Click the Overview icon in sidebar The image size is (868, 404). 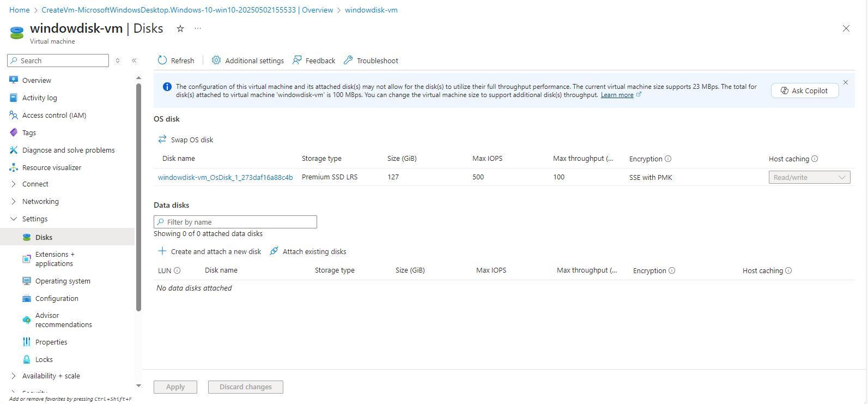pyautogui.click(x=14, y=80)
